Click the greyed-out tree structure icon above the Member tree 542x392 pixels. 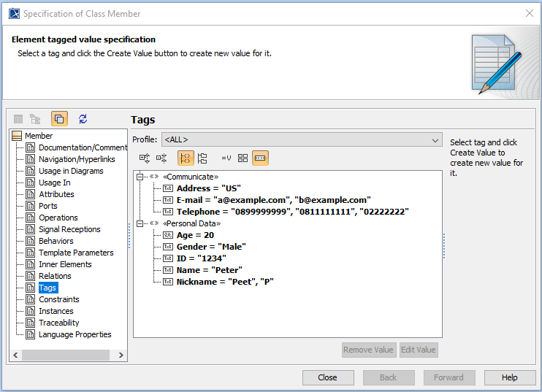click(x=35, y=119)
